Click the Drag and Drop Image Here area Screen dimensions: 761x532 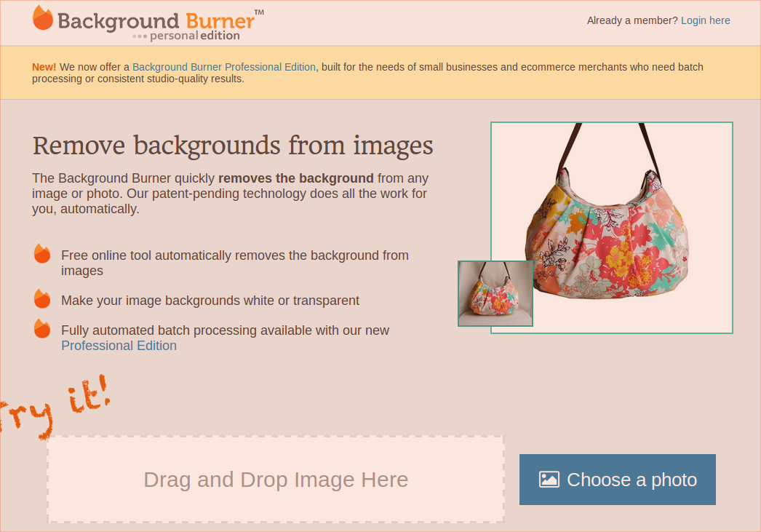tap(276, 479)
